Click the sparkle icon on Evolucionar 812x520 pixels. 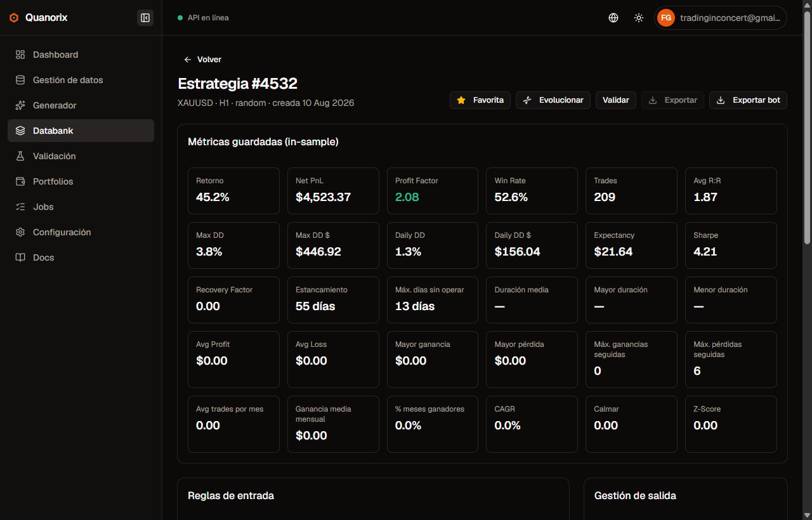click(527, 100)
